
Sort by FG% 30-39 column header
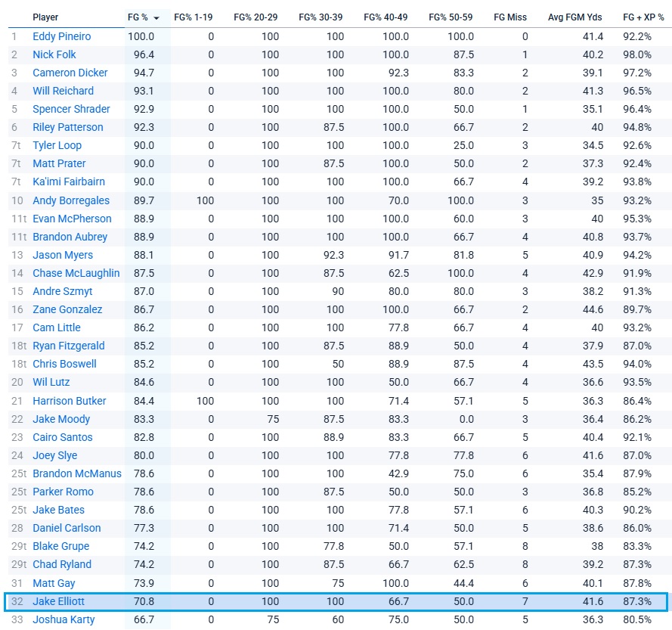coord(321,17)
